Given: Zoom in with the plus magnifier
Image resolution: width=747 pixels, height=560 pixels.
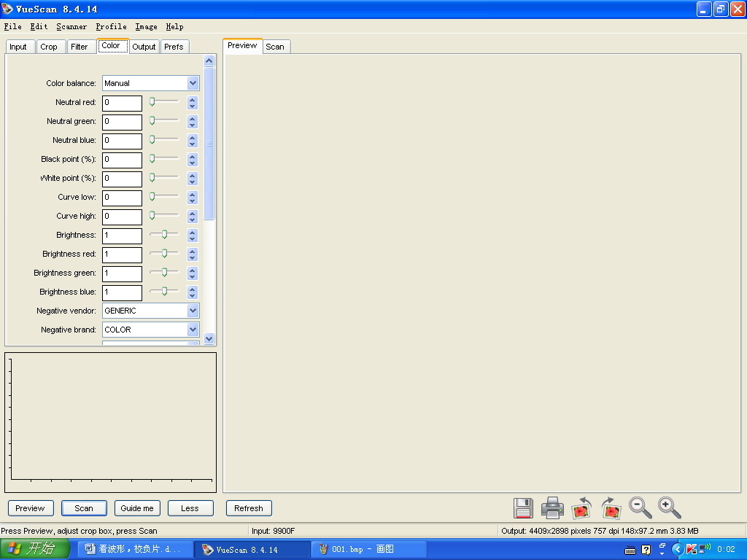Looking at the screenshot, I should pyautogui.click(x=669, y=507).
